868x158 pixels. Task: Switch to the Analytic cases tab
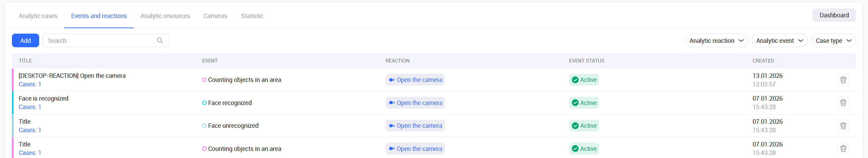pyautogui.click(x=38, y=16)
